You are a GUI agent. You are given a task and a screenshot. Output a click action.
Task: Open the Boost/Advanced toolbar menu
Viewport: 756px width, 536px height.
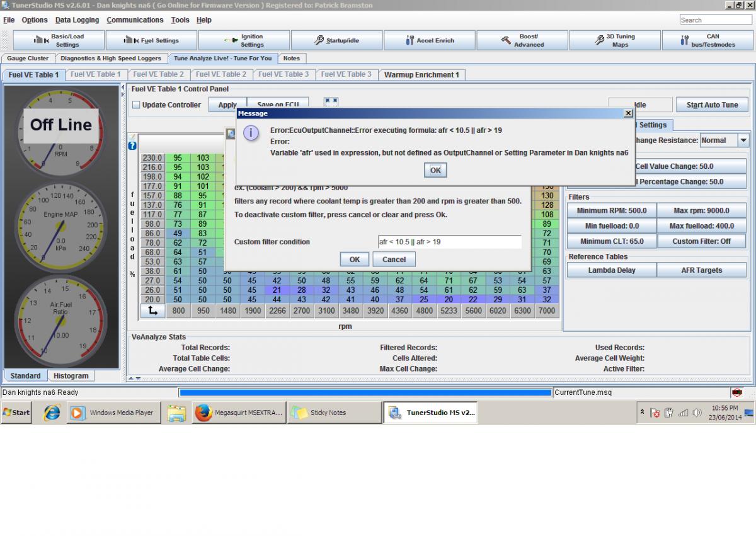[x=522, y=40]
